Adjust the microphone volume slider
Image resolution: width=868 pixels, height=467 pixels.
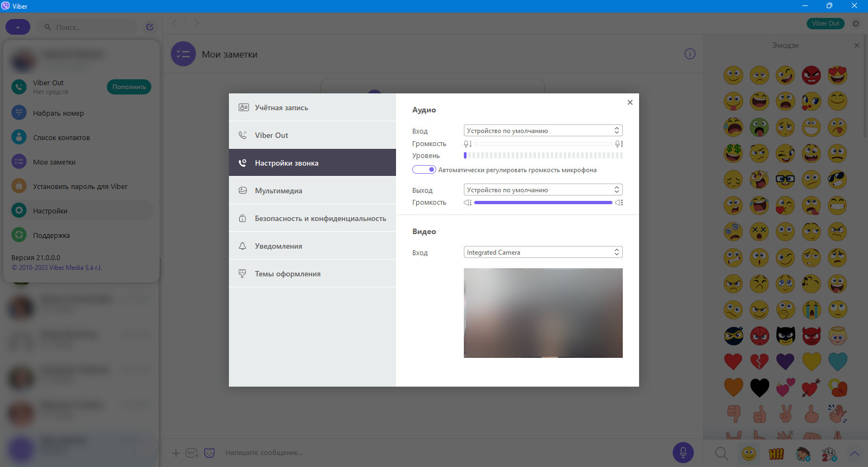pos(543,143)
